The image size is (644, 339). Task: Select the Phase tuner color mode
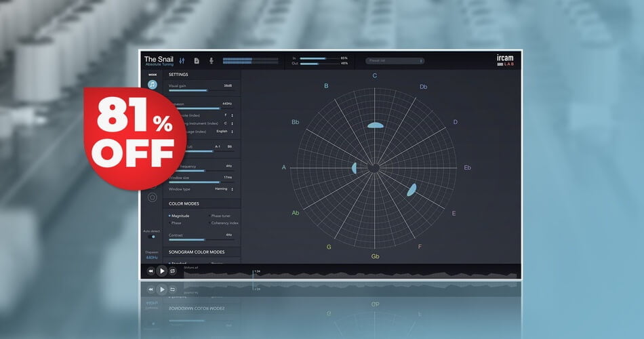[220, 216]
